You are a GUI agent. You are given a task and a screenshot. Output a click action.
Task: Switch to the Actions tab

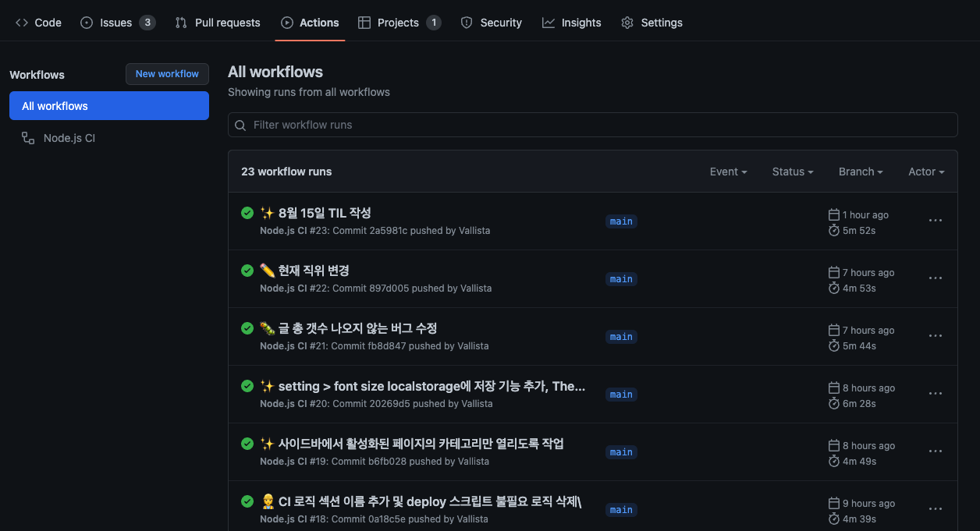[x=310, y=23]
